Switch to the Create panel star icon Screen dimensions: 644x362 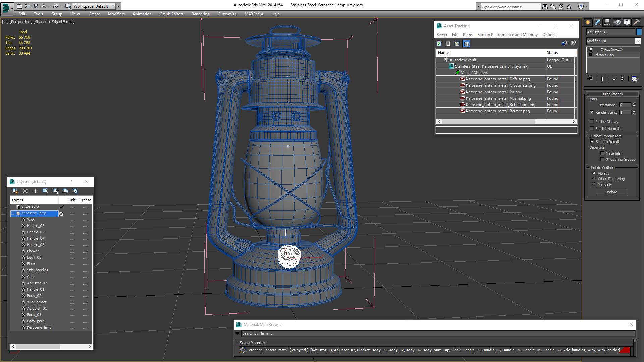(x=588, y=22)
